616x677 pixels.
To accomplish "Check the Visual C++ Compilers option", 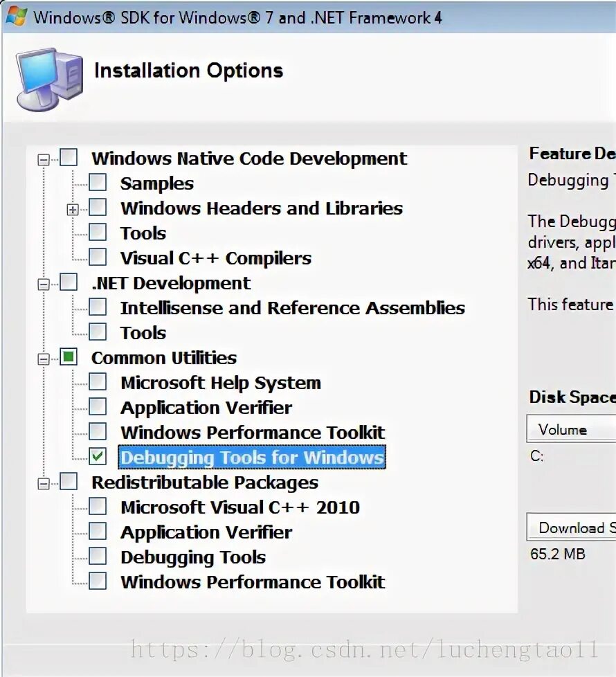I will pyautogui.click(x=98, y=258).
